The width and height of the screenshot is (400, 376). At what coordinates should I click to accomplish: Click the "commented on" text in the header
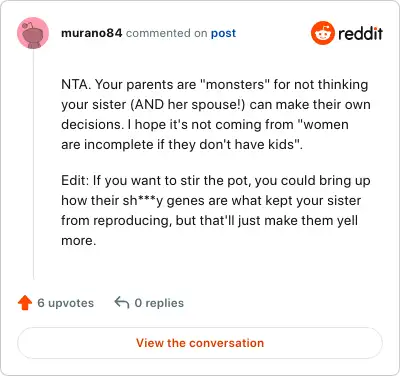tap(167, 33)
